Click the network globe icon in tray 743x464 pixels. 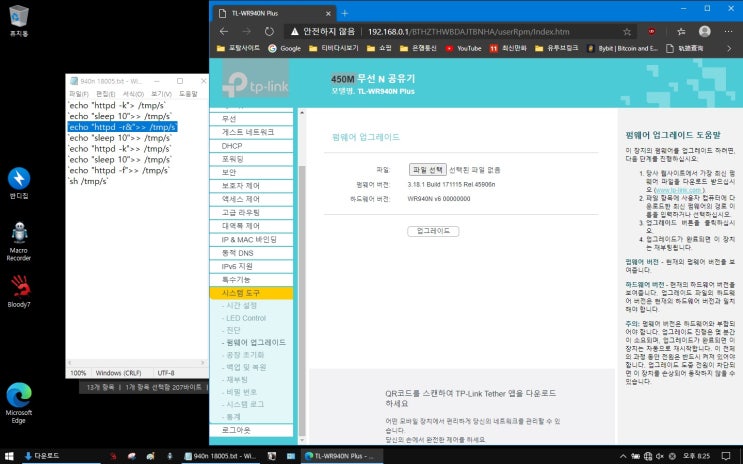[648, 456]
